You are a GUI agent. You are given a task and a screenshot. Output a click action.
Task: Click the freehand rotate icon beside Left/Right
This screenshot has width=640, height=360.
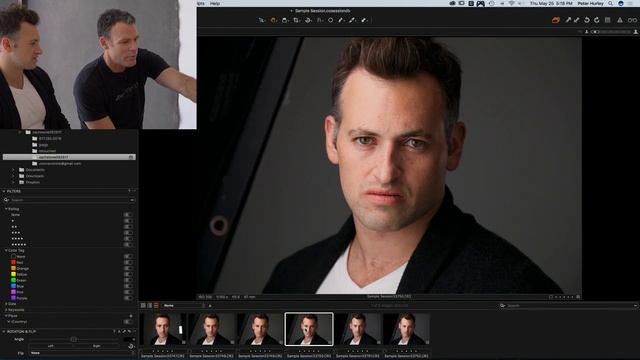point(131,346)
